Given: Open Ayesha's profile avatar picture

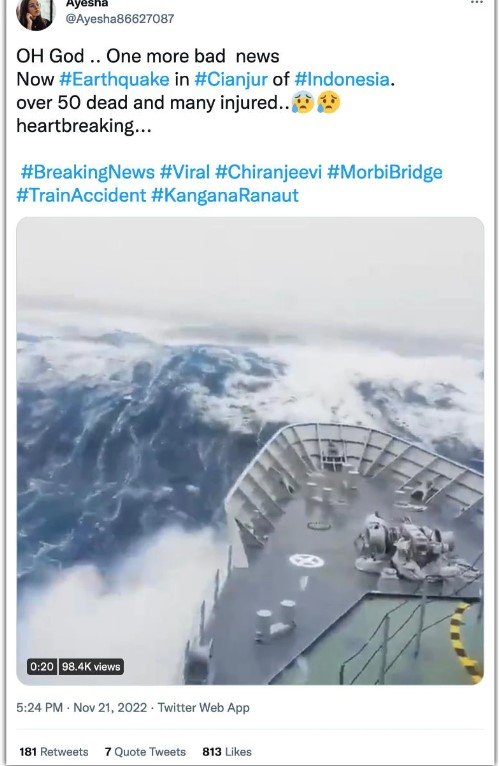Looking at the screenshot, I should pyautogui.click(x=34, y=14).
